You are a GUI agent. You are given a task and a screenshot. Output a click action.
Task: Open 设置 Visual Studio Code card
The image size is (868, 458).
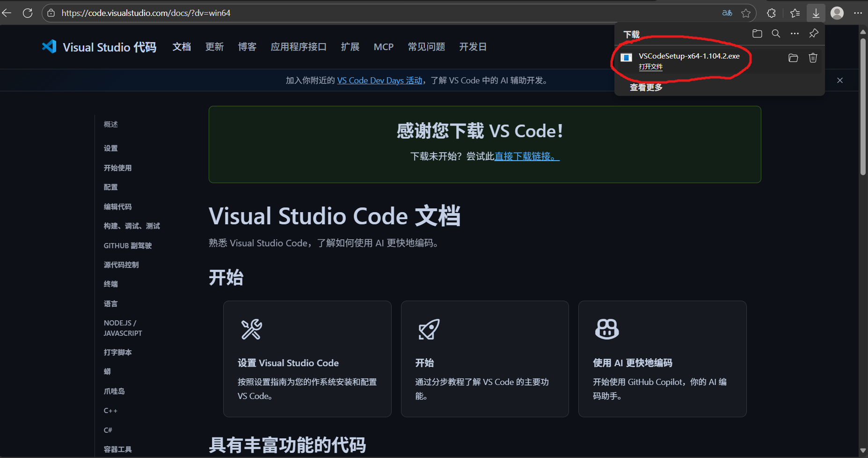[x=307, y=359]
